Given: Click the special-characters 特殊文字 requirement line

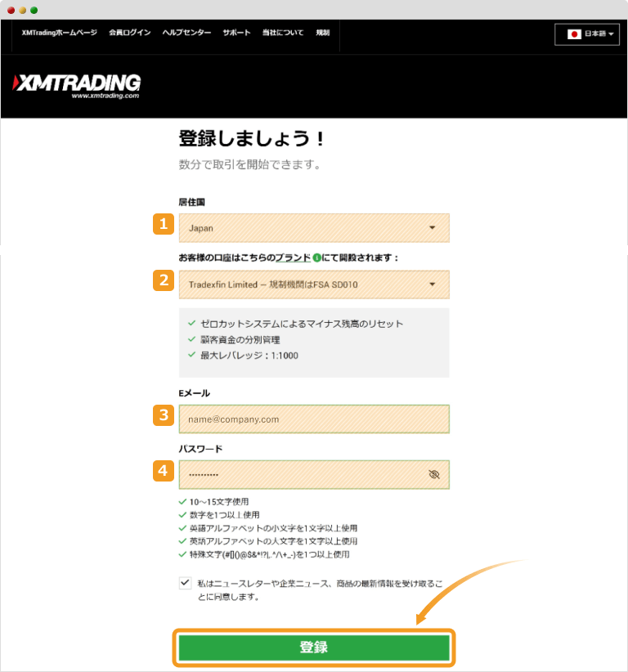Looking at the screenshot, I should pyautogui.click(x=269, y=554).
